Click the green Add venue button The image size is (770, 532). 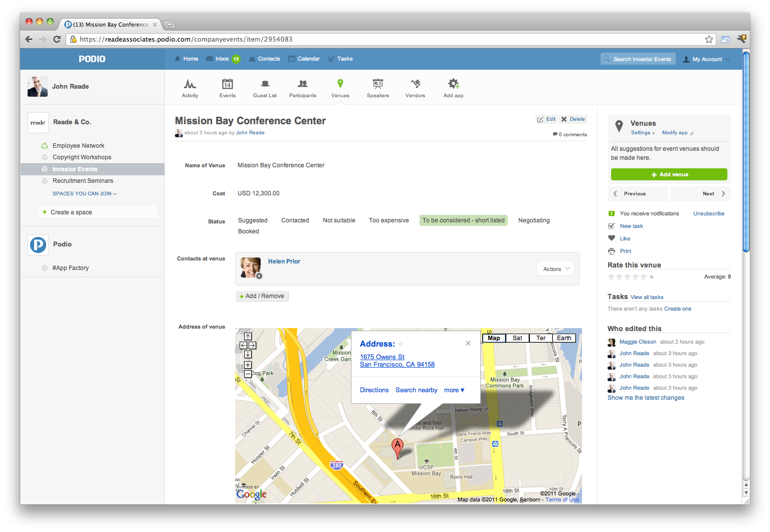[x=669, y=174]
